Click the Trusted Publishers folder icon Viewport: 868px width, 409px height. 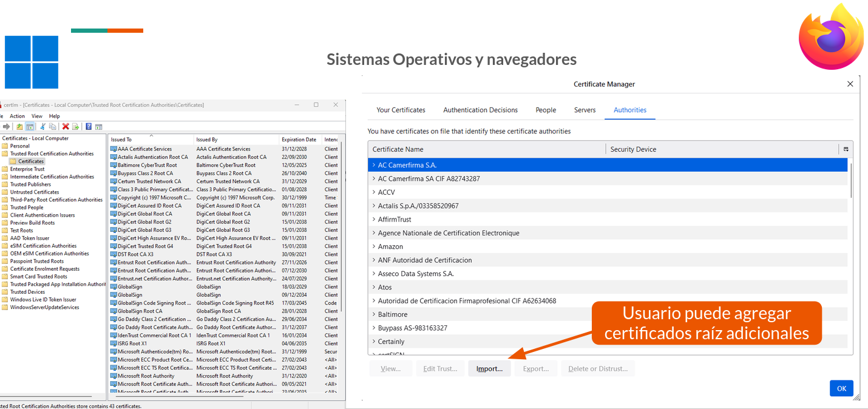tap(5, 184)
